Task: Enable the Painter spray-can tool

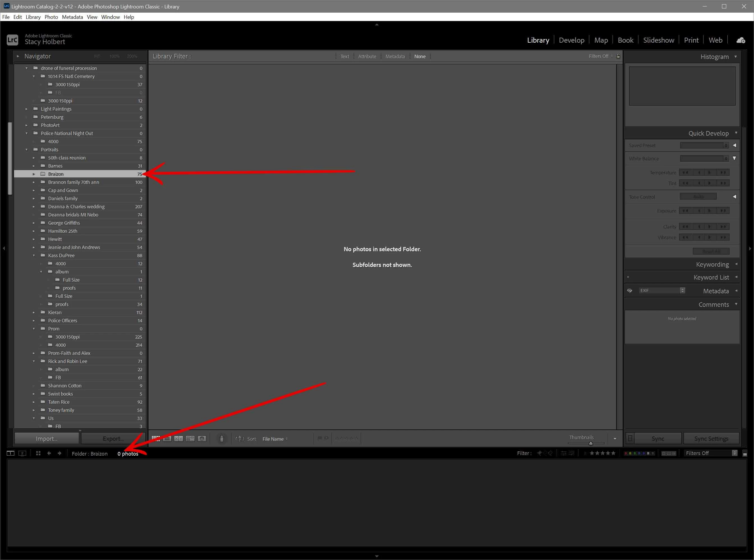Action: pos(222,438)
